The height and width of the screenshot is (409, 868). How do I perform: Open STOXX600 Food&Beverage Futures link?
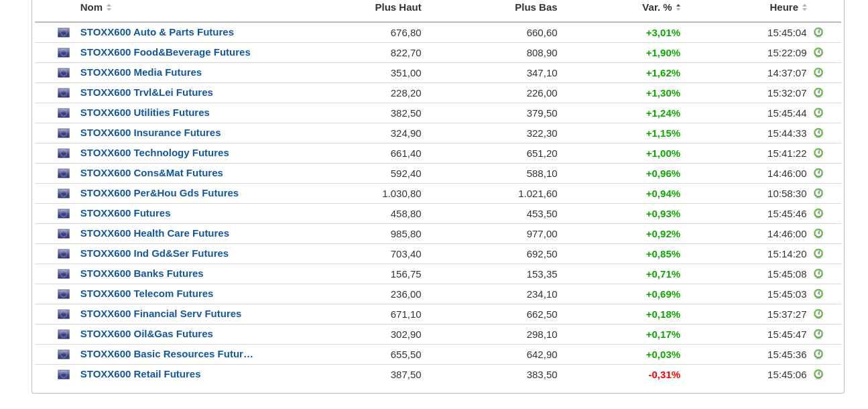pyautogui.click(x=165, y=52)
